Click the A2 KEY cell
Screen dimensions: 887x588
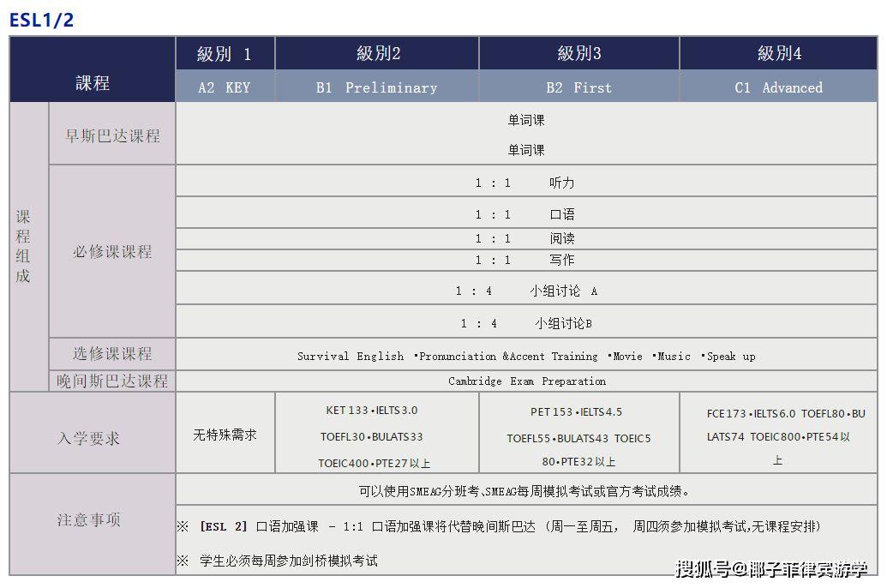click(225, 87)
